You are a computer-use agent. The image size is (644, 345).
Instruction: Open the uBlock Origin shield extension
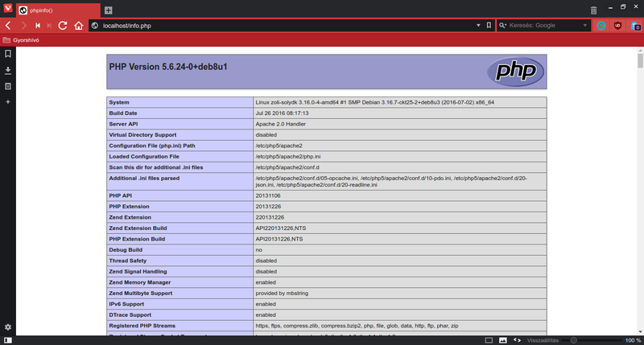[x=617, y=26]
